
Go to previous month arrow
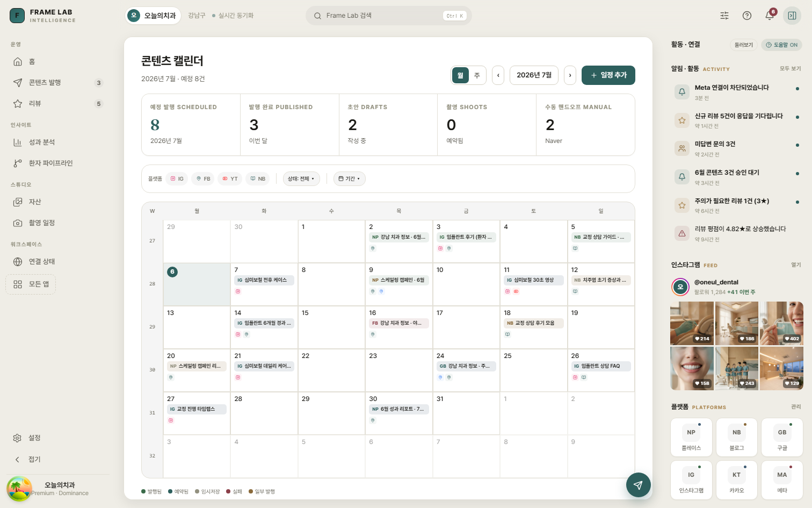click(x=498, y=75)
